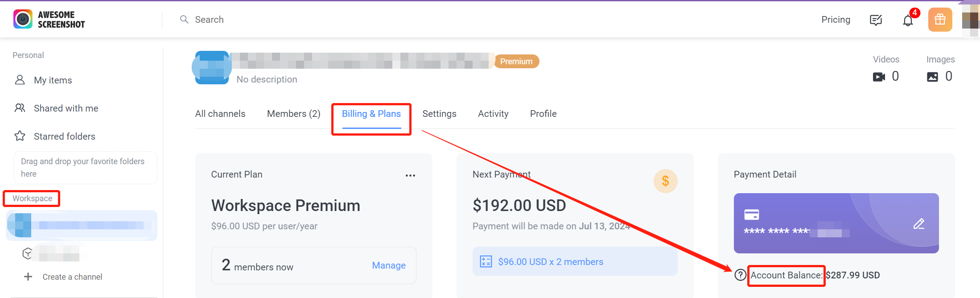The width and height of the screenshot is (980, 298).
Task: Click the Next Payment dollar icon
Action: 665,181
